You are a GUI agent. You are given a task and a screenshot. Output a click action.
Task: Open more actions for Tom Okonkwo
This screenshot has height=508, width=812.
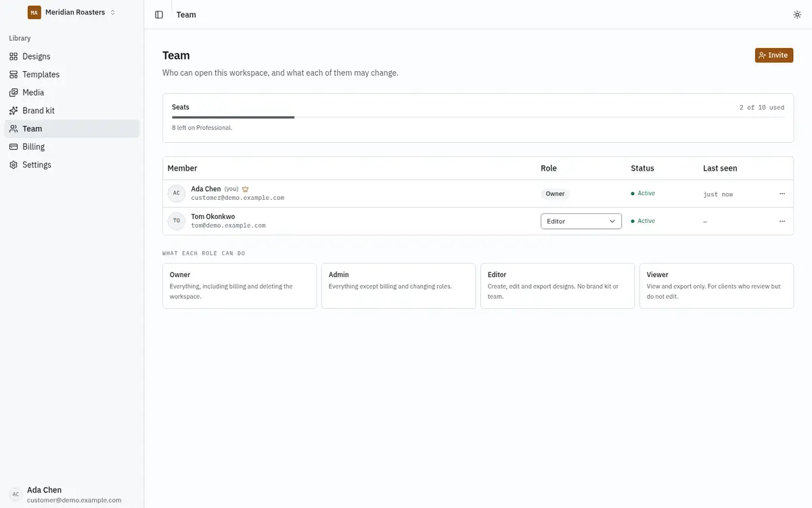tap(782, 221)
